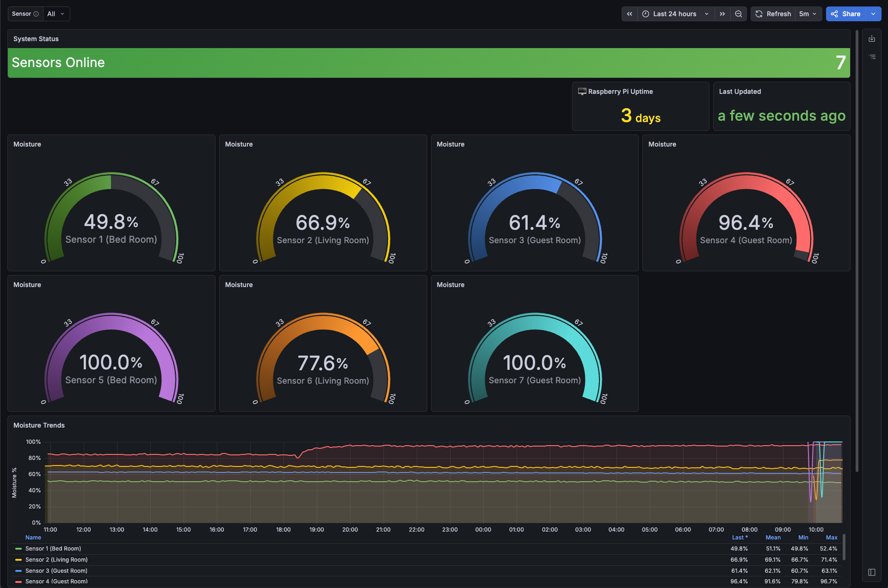Click the Moisture Trends panel title

pos(39,425)
